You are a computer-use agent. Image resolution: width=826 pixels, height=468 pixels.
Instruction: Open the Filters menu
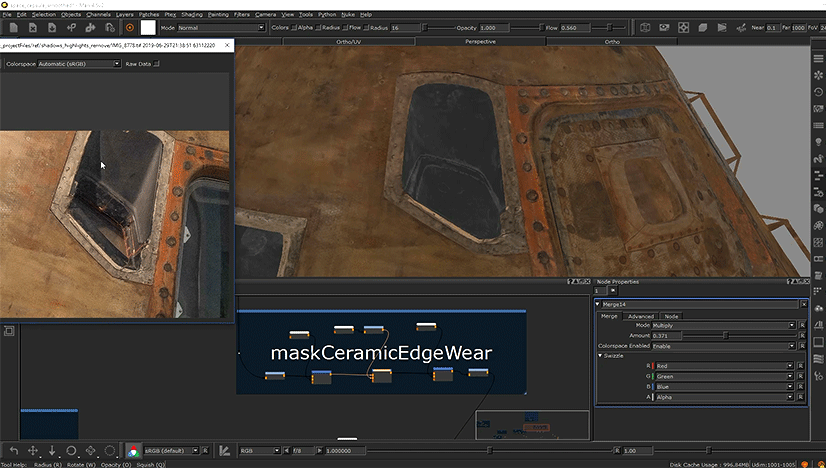coord(241,14)
